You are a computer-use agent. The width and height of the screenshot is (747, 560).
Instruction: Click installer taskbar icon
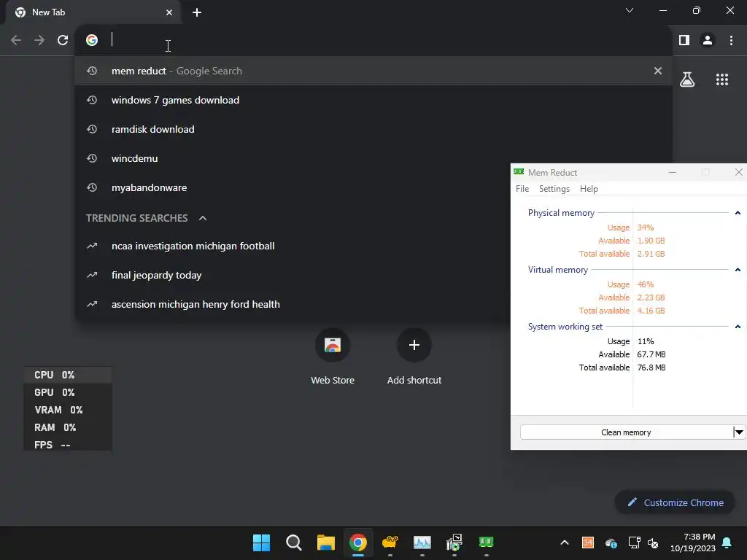tap(454, 542)
